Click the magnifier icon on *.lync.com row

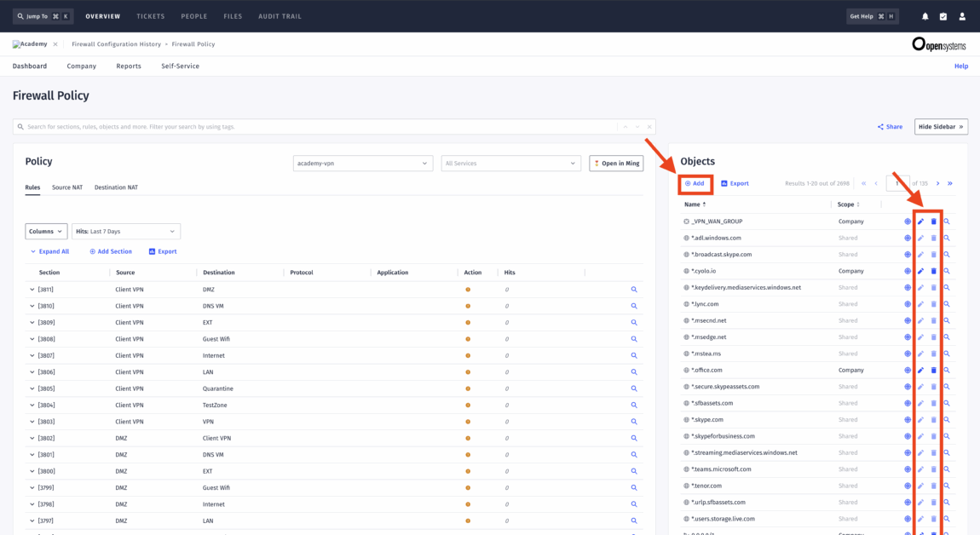coord(946,303)
